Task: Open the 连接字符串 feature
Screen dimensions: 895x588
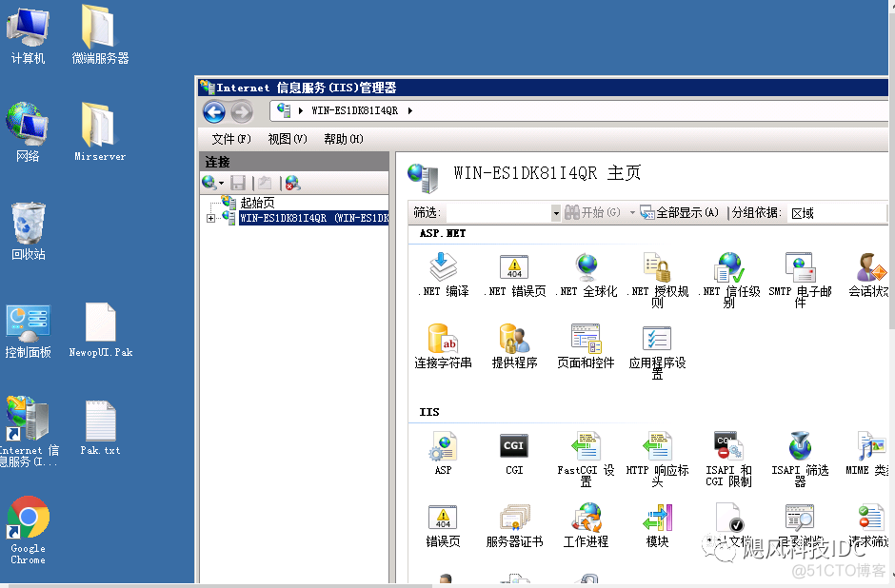Action: point(442,339)
